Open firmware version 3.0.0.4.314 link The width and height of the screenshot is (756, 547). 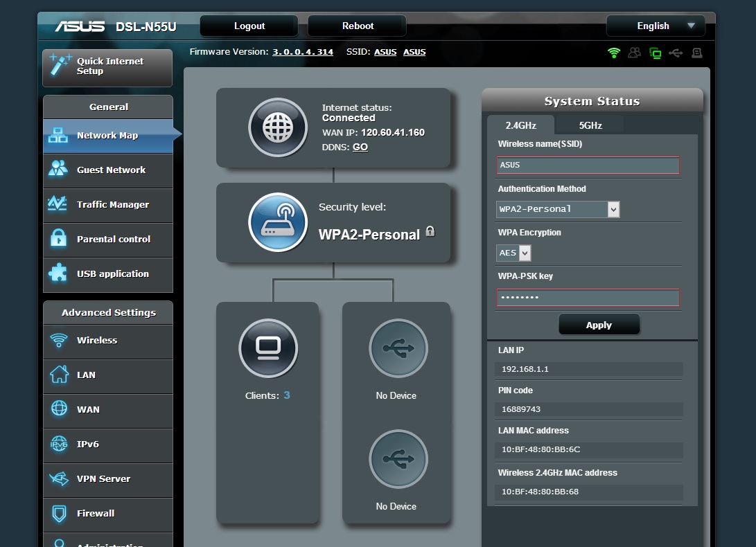point(303,52)
